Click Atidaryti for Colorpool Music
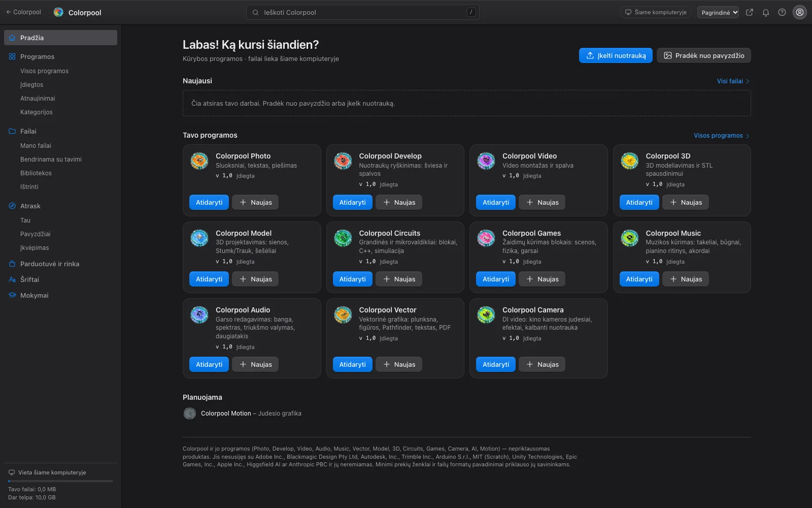 (639, 279)
